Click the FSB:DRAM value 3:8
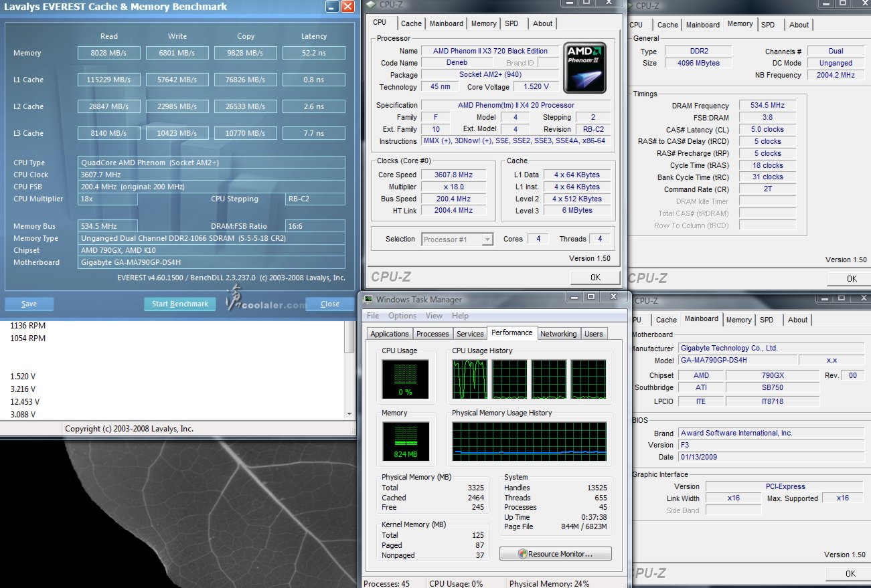Screen dimensions: 871x588 [x=768, y=117]
